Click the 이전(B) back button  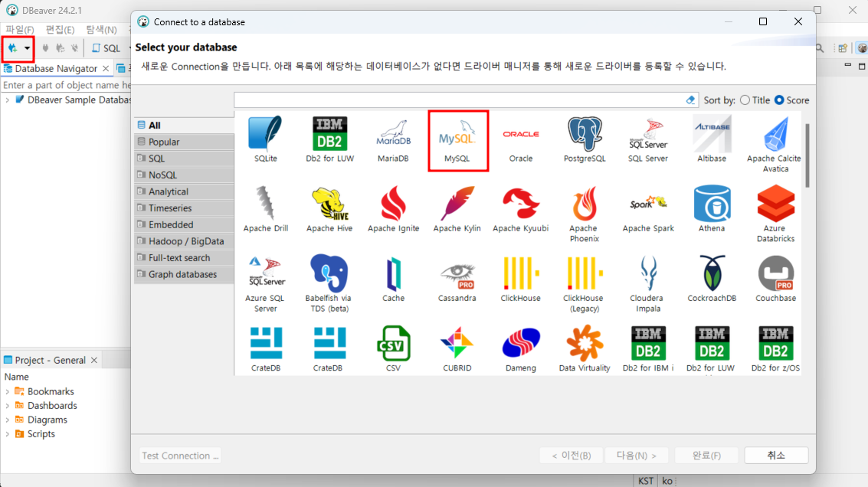tap(572, 456)
